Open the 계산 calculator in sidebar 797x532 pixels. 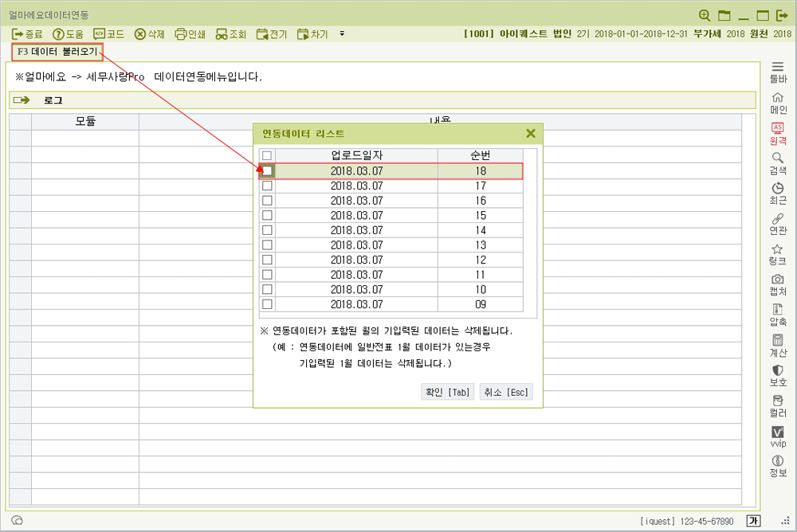tap(778, 346)
